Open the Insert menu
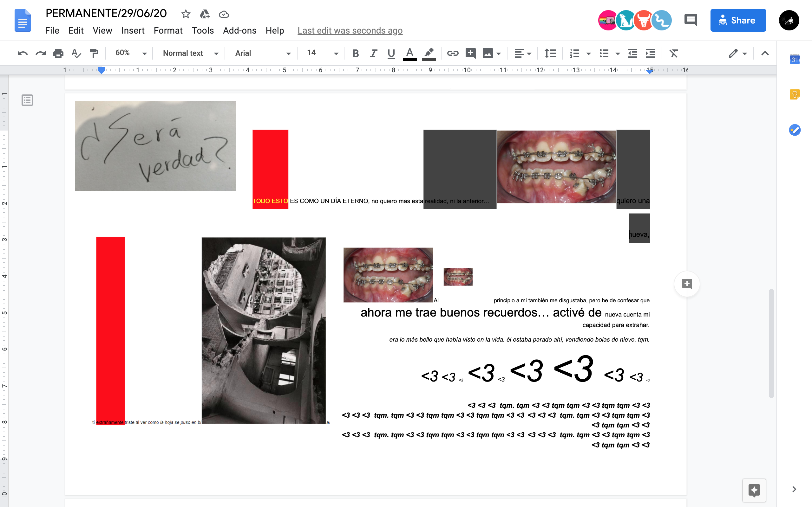The width and height of the screenshot is (812, 507). click(133, 30)
